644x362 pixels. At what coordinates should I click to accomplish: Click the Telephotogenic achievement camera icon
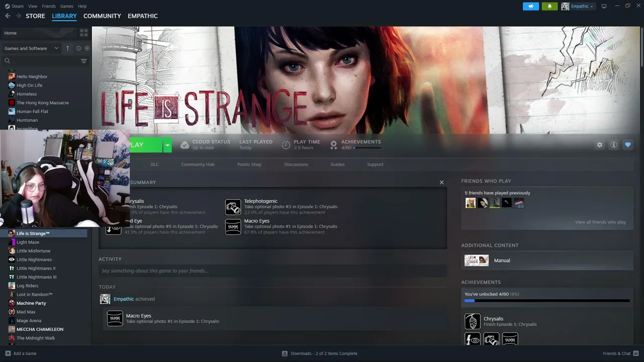click(x=233, y=207)
